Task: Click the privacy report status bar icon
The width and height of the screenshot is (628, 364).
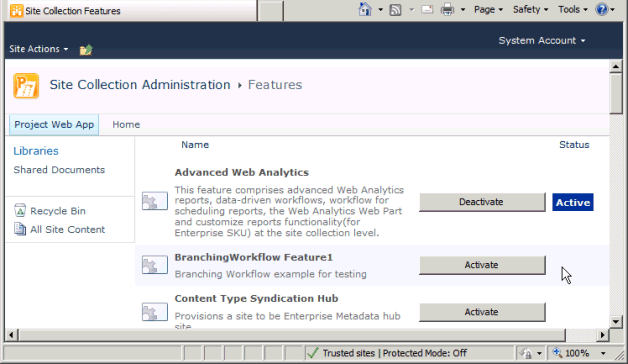Action: [526, 353]
